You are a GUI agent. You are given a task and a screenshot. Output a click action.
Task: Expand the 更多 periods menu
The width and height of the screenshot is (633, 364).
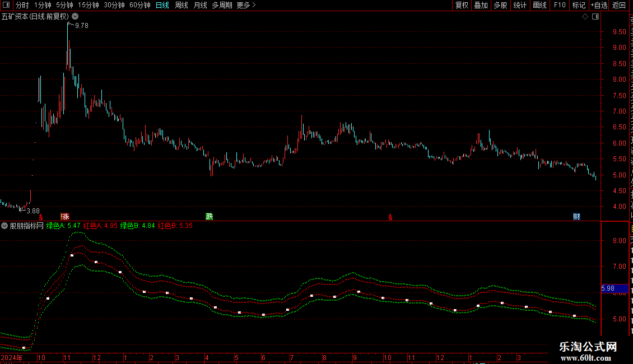point(246,5)
